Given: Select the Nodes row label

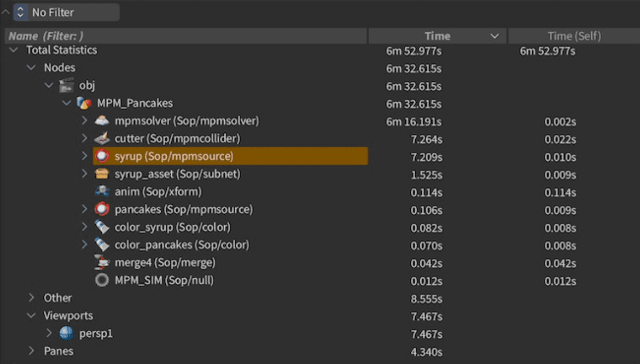Looking at the screenshot, I should click(60, 68).
